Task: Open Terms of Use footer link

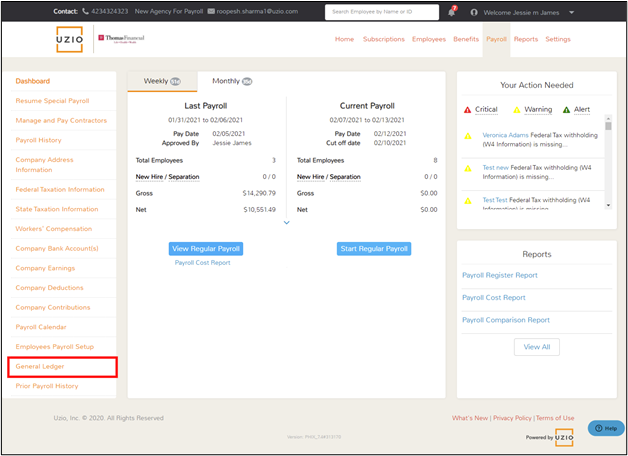Action: (555, 418)
